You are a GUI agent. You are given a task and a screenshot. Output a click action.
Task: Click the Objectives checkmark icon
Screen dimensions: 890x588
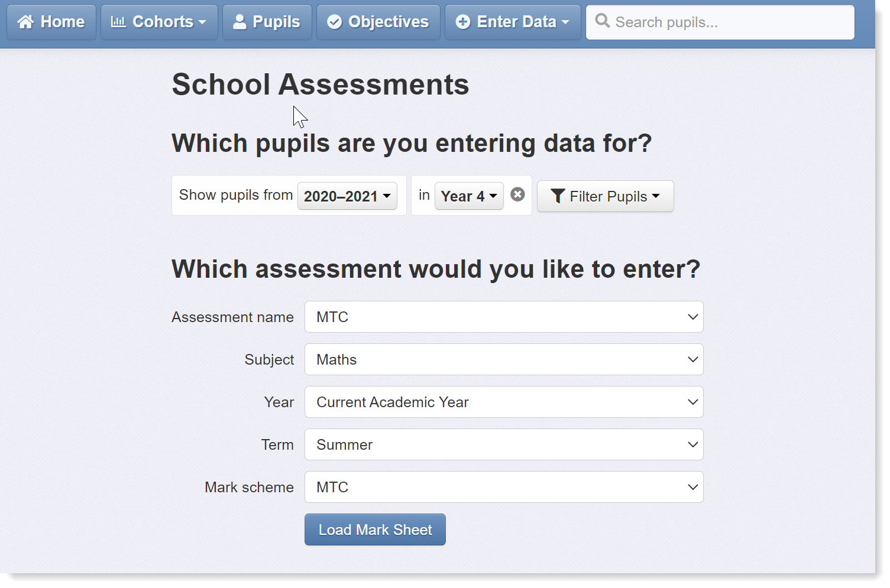coord(334,22)
